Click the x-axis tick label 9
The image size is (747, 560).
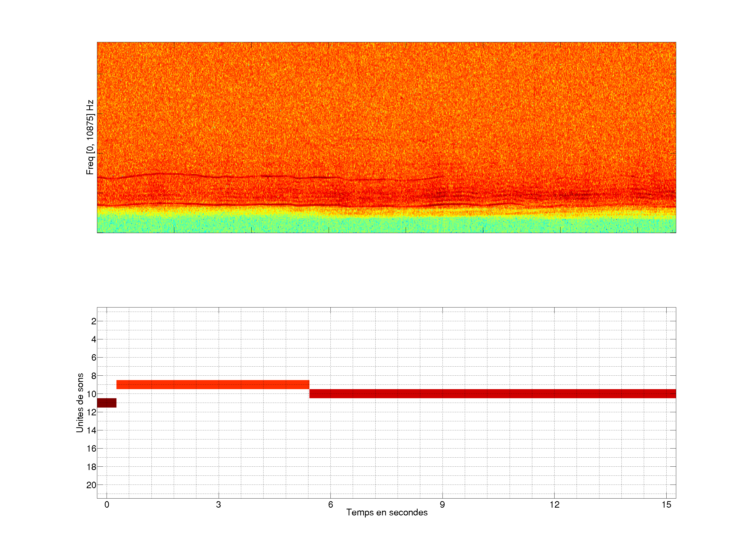pyautogui.click(x=442, y=505)
